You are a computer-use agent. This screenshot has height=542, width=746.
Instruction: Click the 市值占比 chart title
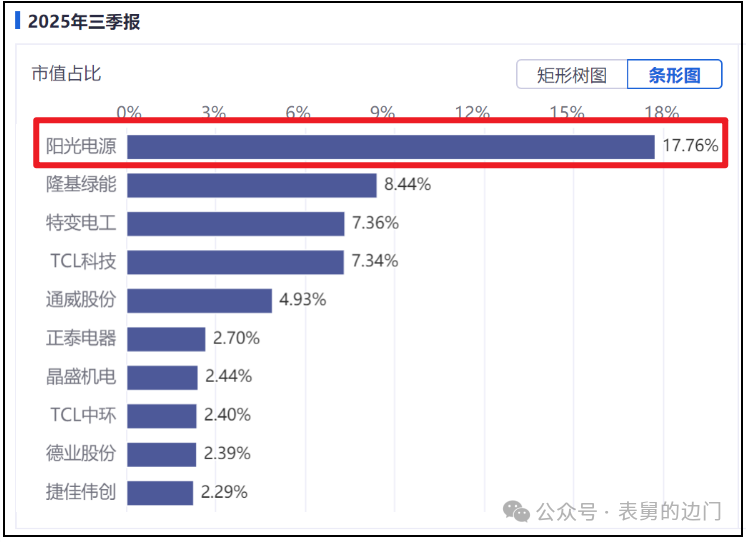tap(66, 73)
